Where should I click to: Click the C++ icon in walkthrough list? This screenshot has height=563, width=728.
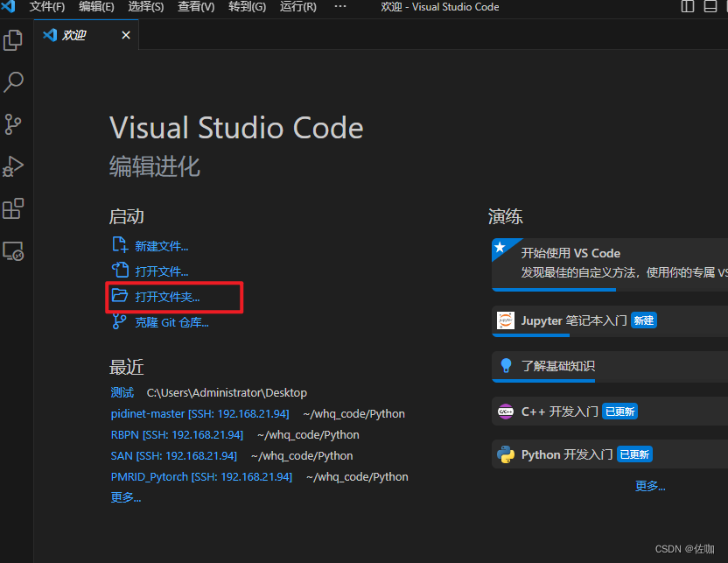(x=506, y=412)
